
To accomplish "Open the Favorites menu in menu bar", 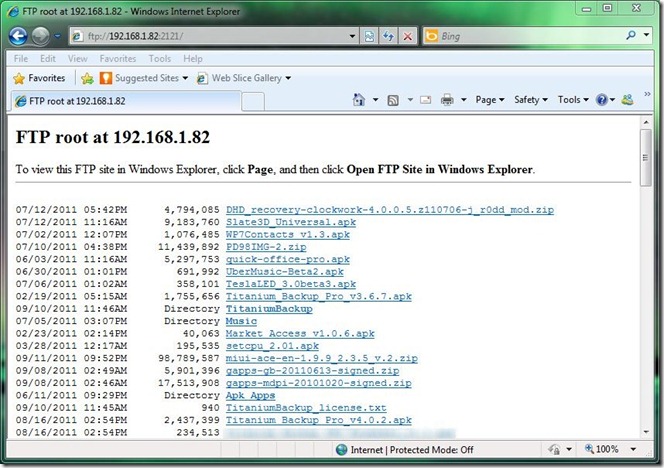I will [x=118, y=58].
